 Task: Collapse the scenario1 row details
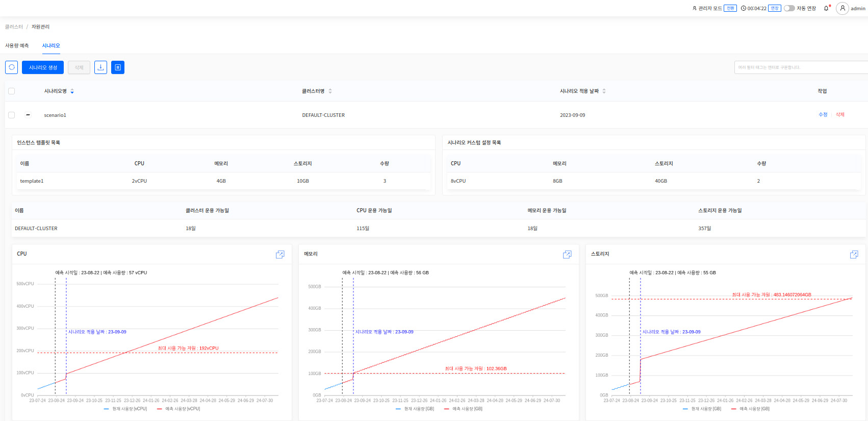pos(28,115)
